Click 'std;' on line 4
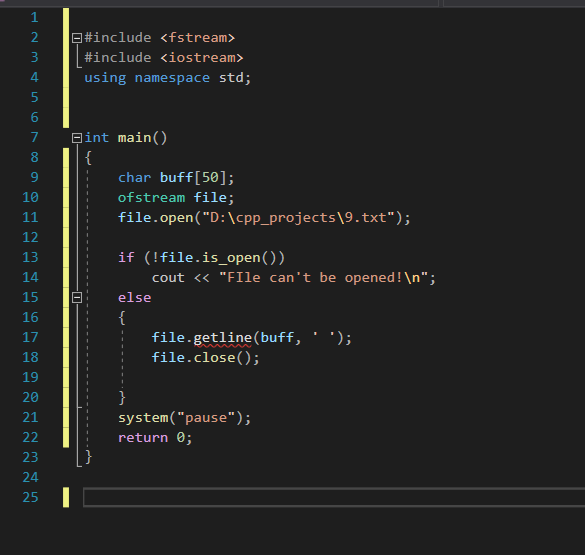 click(235, 78)
